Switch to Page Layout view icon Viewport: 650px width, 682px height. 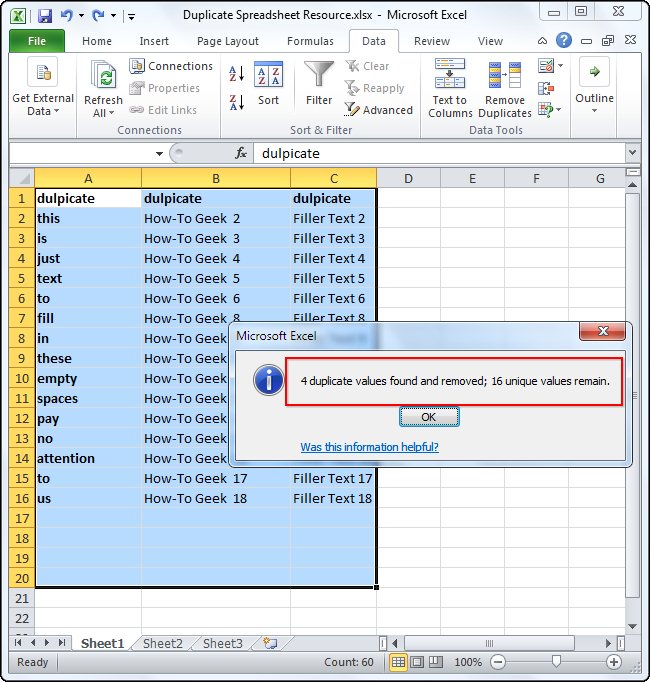tap(417, 662)
